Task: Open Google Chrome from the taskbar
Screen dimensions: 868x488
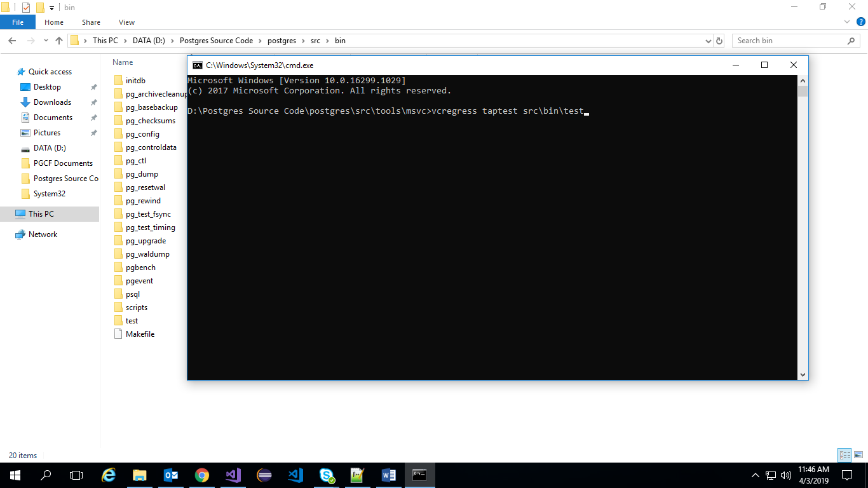Action: (x=202, y=475)
